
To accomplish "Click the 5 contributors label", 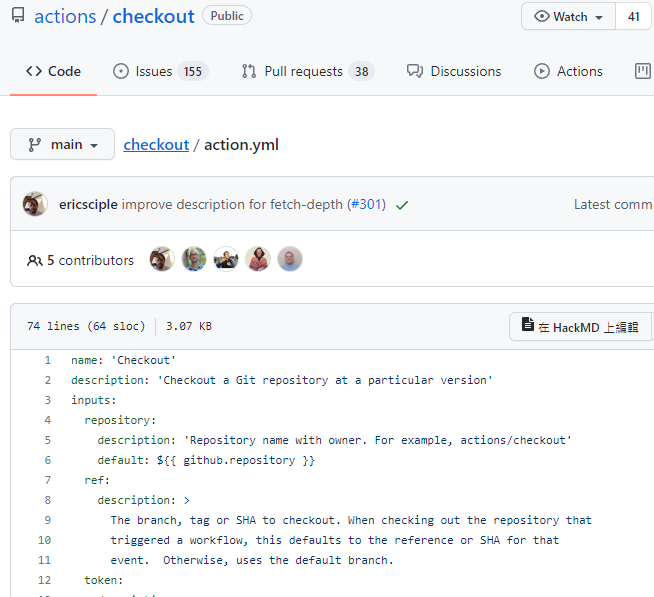I will (x=91, y=260).
